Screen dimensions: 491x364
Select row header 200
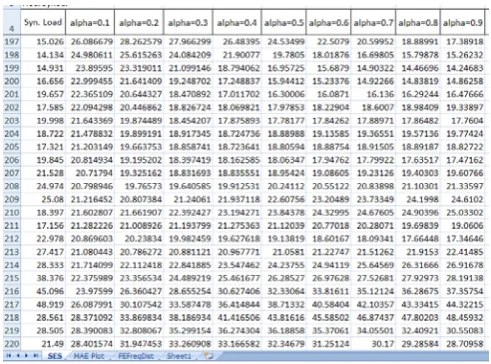[12, 81]
